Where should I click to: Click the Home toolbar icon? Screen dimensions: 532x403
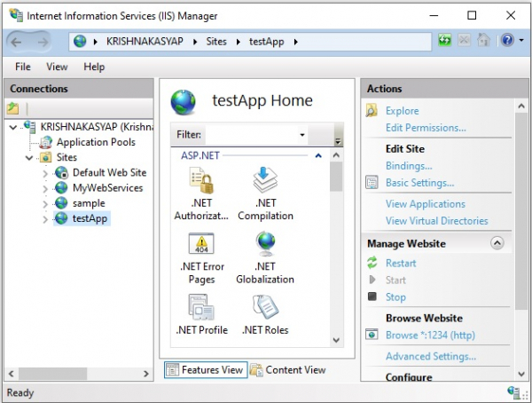[483, 41]
